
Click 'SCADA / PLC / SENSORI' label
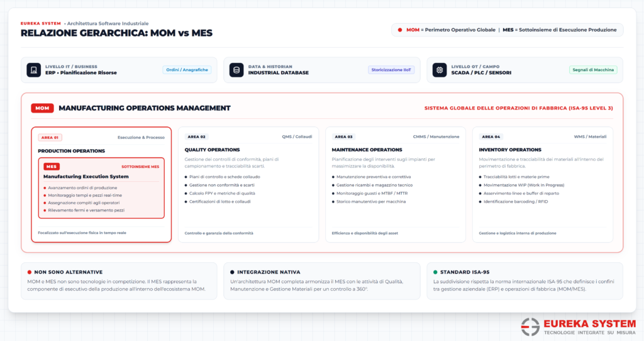(x=481, y=73)
